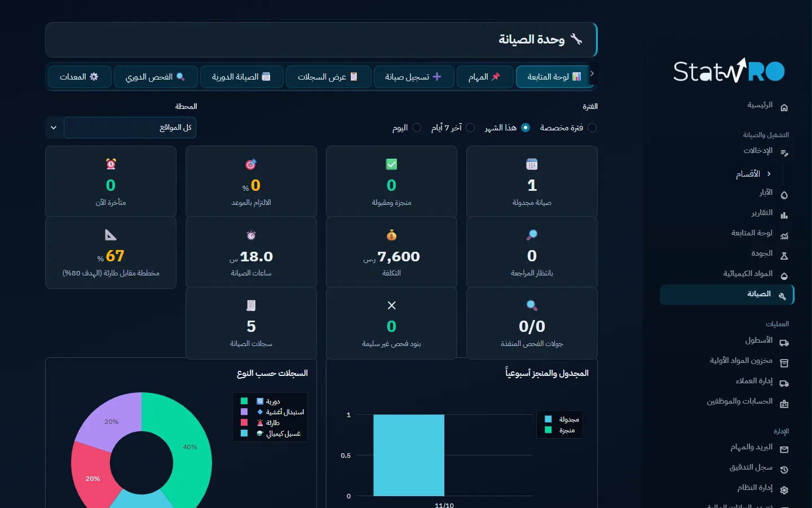Viewport: 812px width, 508px height.
Task: Click the magnifier icon on بانتظار المراجعة card
Action: tap(532, 235)
